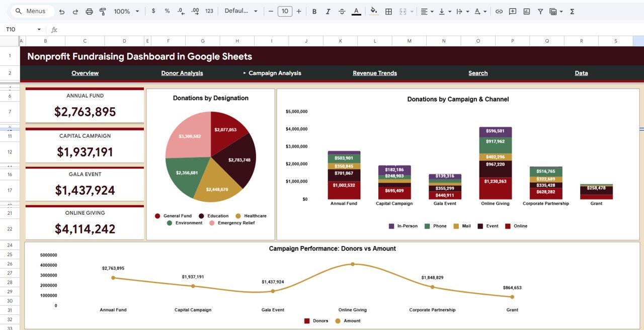This screenshot has height=330, width=644.
Task: Open the Revenue Trends section
Action: [x=374, y=73]
